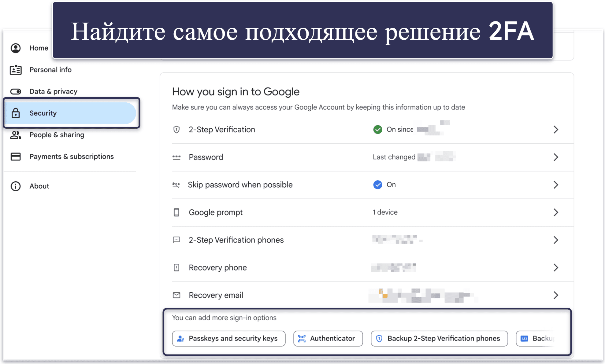This screenshot has height=364, width=605.
Task: Click the green check next to On since
Action: [x=378, y=130]
